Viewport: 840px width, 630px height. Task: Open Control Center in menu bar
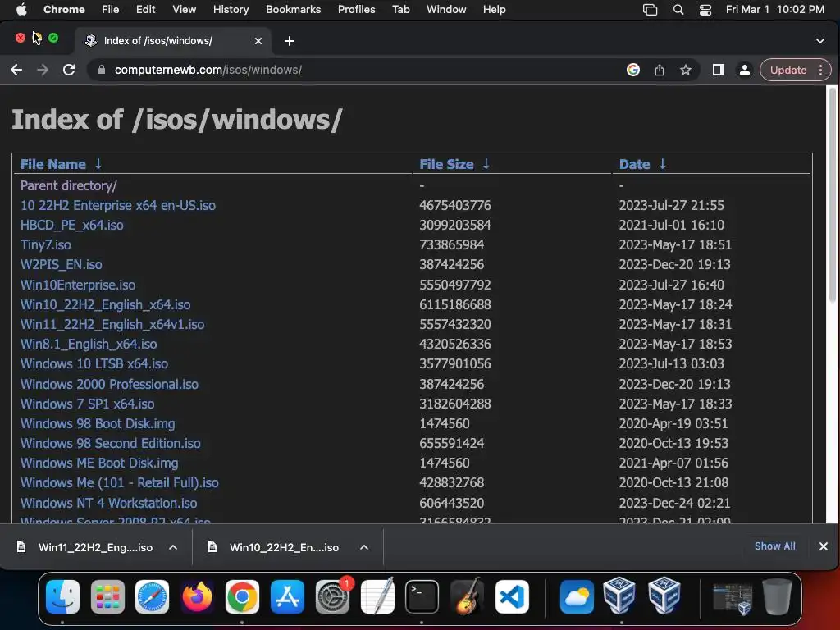tap(705, 9)
